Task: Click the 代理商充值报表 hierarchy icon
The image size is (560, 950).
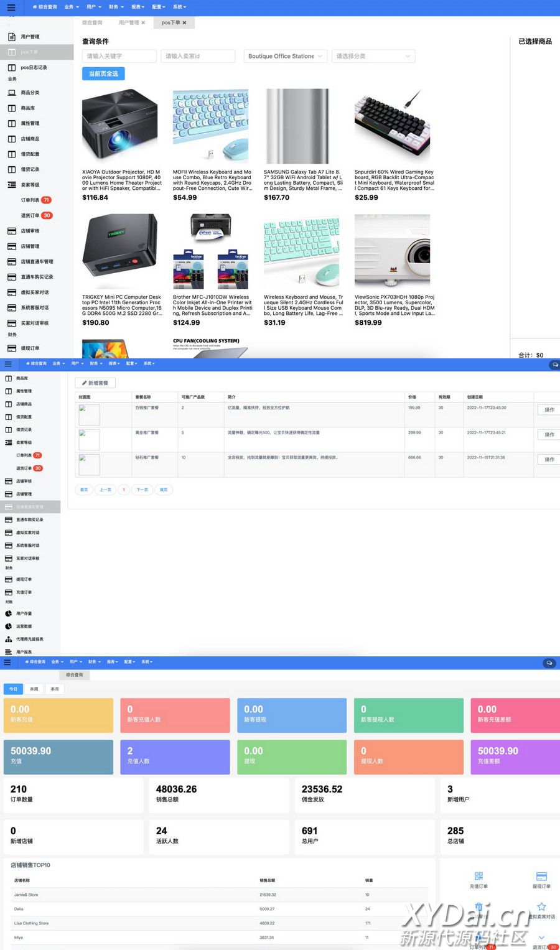Action: (9, 639)
